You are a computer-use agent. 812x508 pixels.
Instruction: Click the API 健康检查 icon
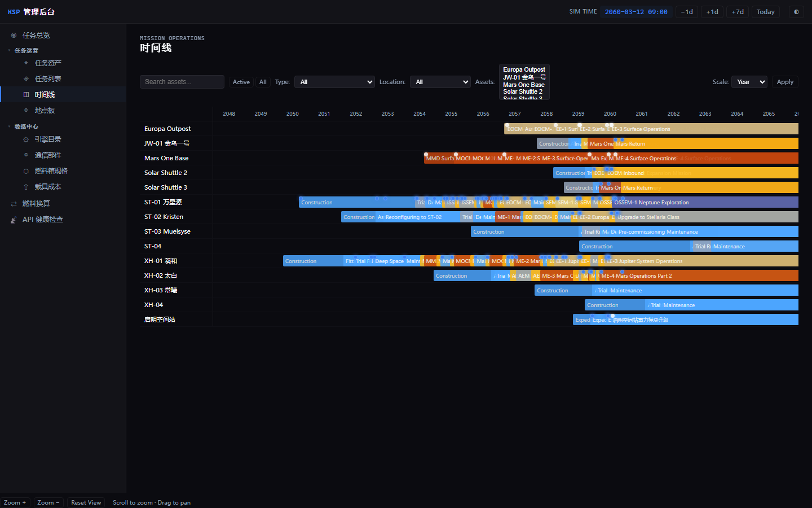coord(14,220)
